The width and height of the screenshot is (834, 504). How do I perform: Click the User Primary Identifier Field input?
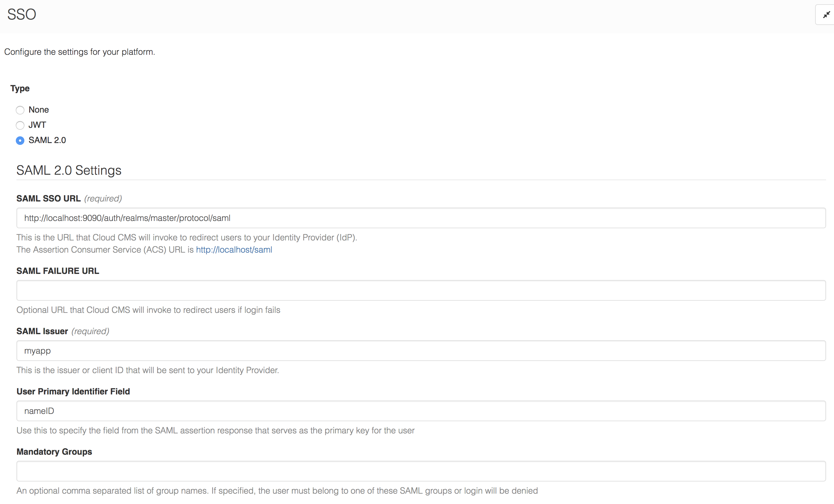[x=421, y=411]
